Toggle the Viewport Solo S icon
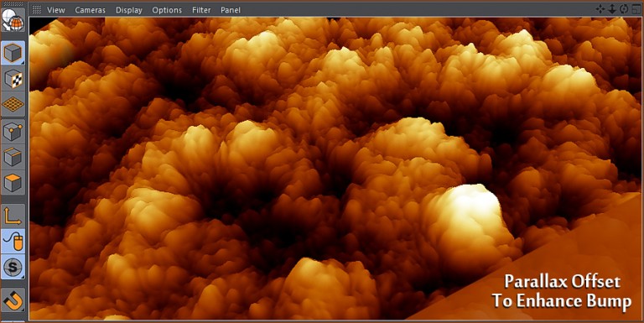The width and height of the screenshot is (644, 323). click(x=13, y=267)
